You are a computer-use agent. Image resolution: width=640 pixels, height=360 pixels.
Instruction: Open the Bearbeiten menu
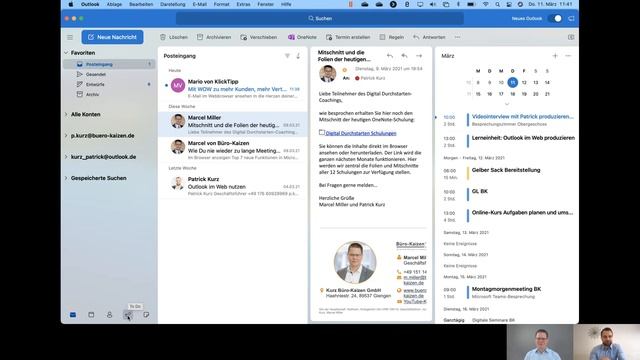(x=141, y=4)
